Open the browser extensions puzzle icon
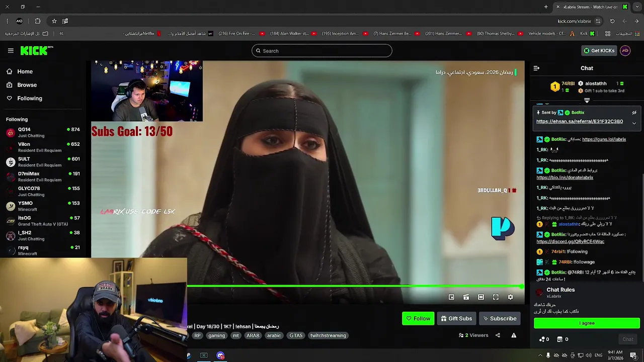This screenshot has height=362, width=644. [38, 21]
